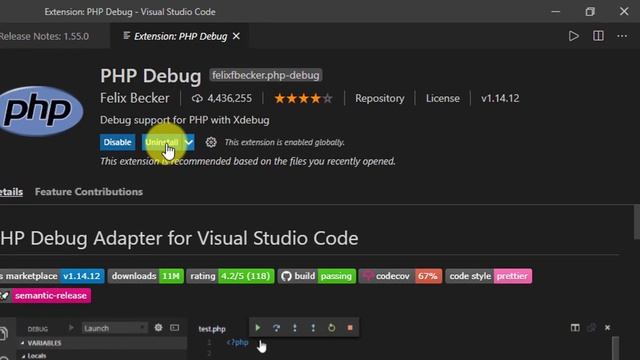640x360 pixels.
Task: Select the Extension: PHP Debug tab
Action: 180,36
